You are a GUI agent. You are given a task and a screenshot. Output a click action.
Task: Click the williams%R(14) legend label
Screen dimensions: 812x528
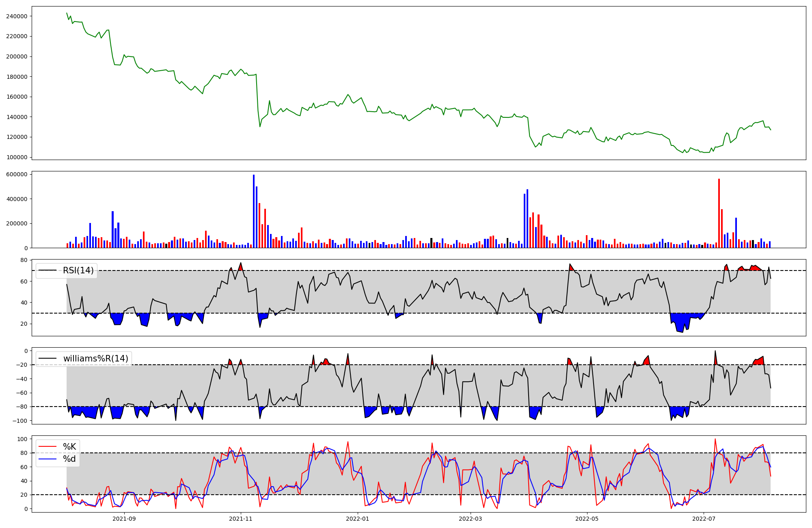point(95,359)
